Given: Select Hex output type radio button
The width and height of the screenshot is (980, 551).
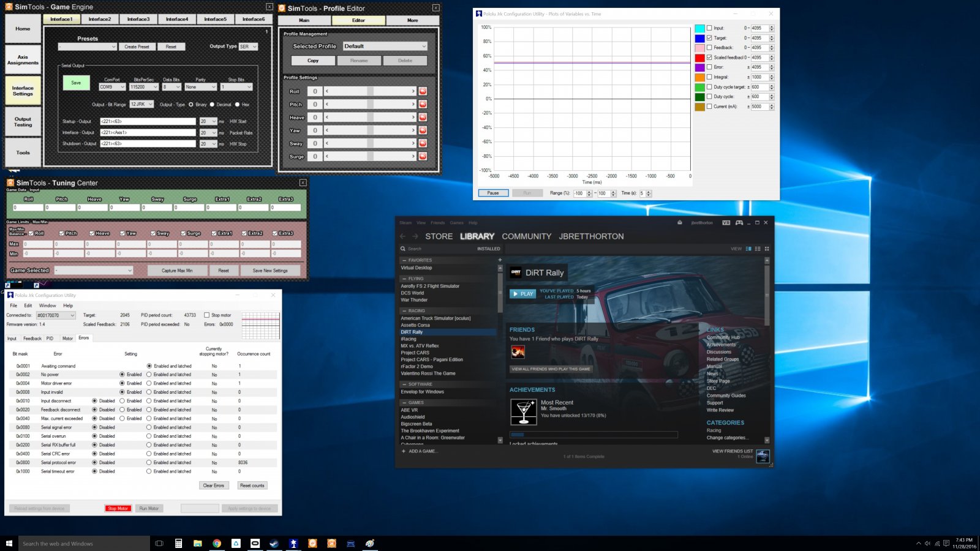Looking at the screenshot, I should point(237,105).
